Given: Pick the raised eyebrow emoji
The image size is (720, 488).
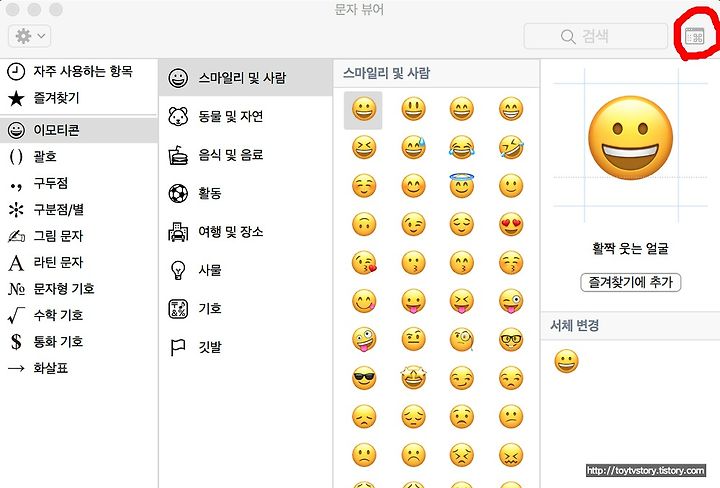Looking at the screenshot, I should [413, 340].
